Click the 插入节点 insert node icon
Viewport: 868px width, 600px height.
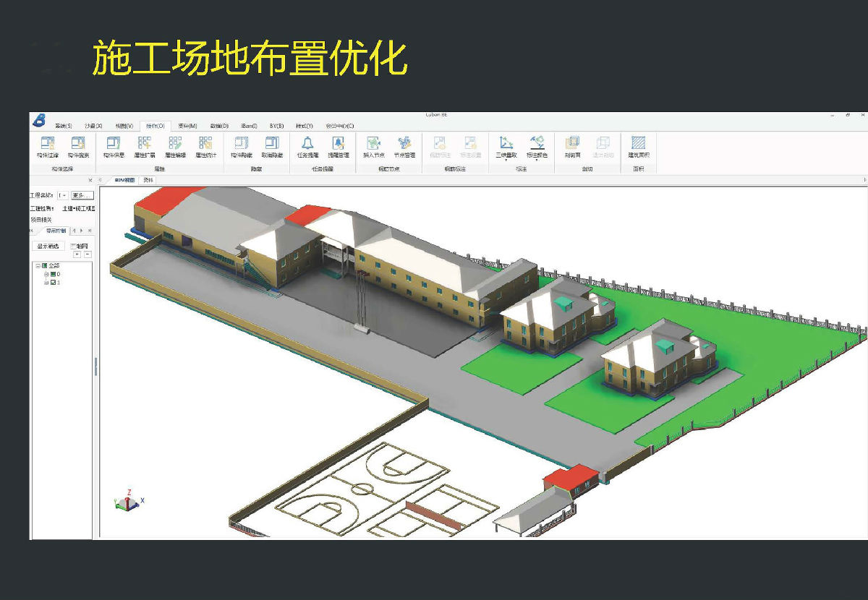pos(373,144)
